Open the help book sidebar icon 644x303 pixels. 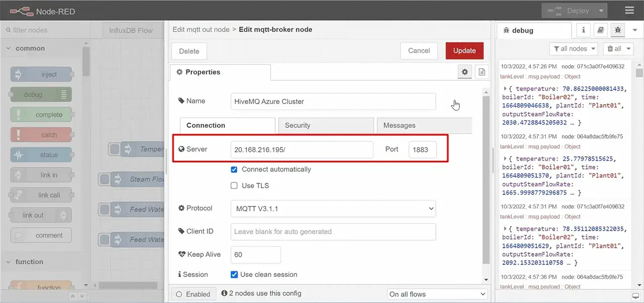tap(600, 30)
